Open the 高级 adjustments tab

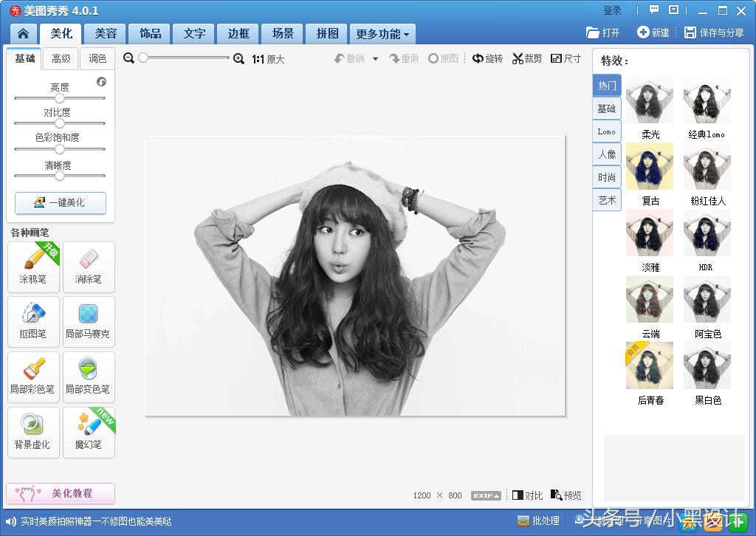(61, 58)
